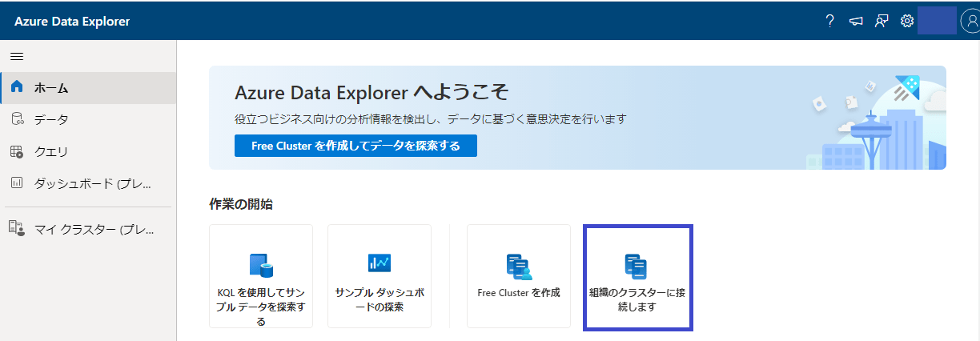The height and width of the screenshot is (341, 980).
Task: Open the データ navigation item
Action: [x=88, y=119]
